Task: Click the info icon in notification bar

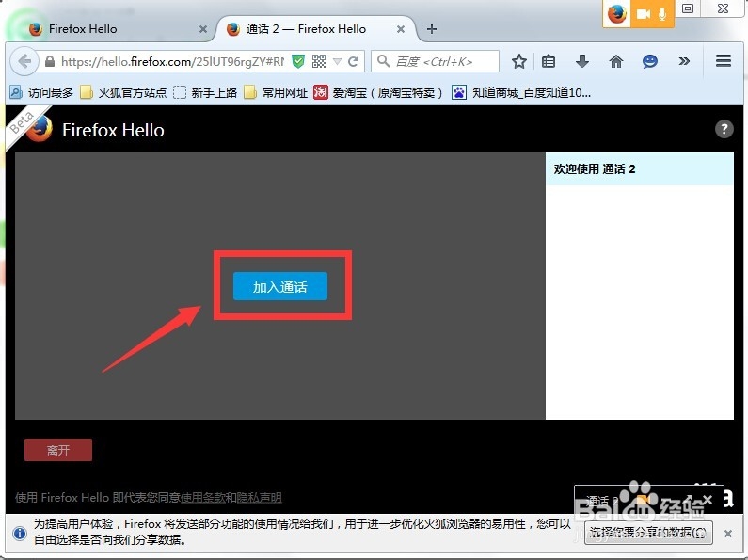Action: click(x=20, y=533)
